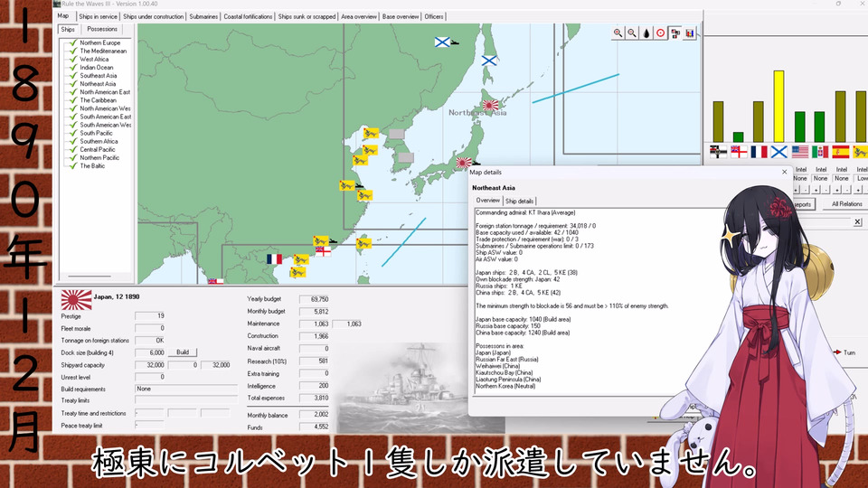Select Overview tab in Map details
This screenshot has width=868, height=488.
pos(487,201)
